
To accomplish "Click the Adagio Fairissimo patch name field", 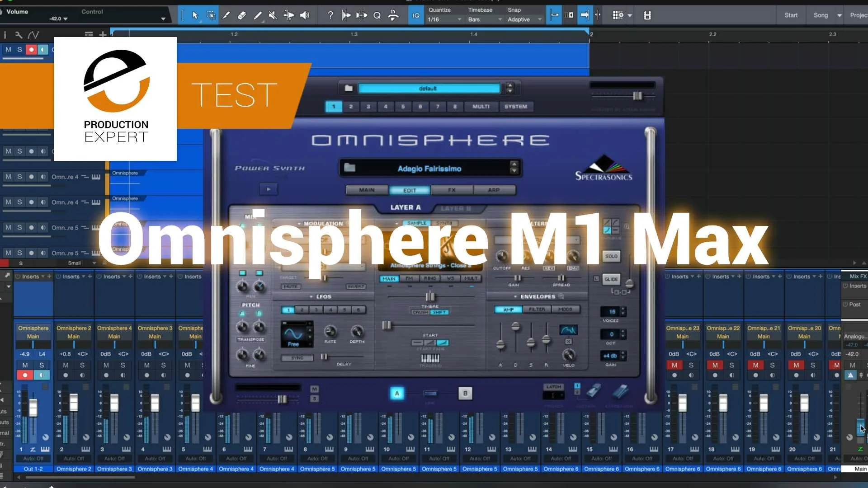I will (x=429, y=168).
